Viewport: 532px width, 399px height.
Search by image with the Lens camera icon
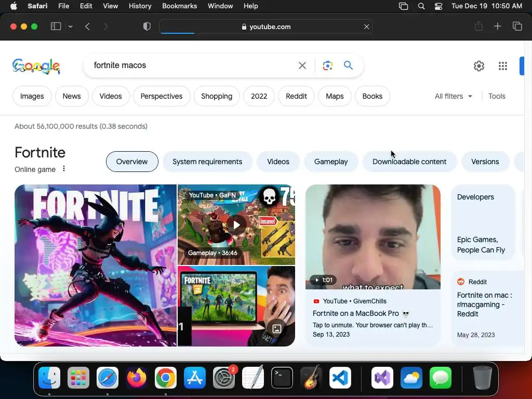(328, 65)
